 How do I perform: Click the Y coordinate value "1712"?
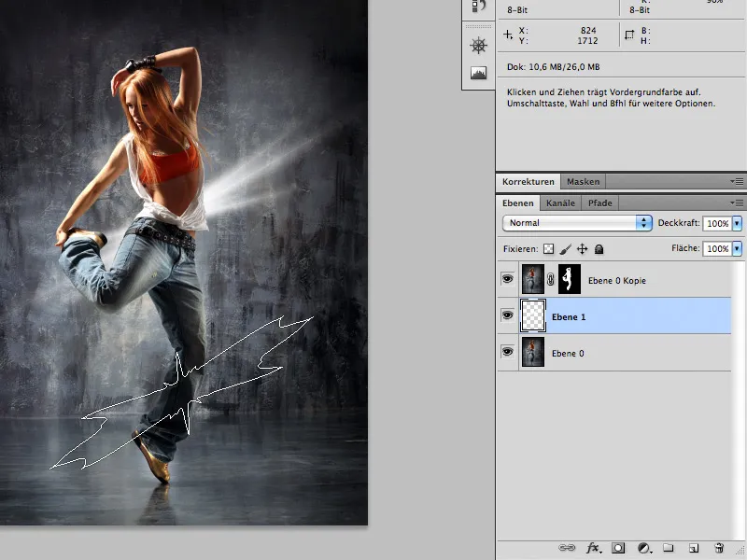click(x=587, y=41)
